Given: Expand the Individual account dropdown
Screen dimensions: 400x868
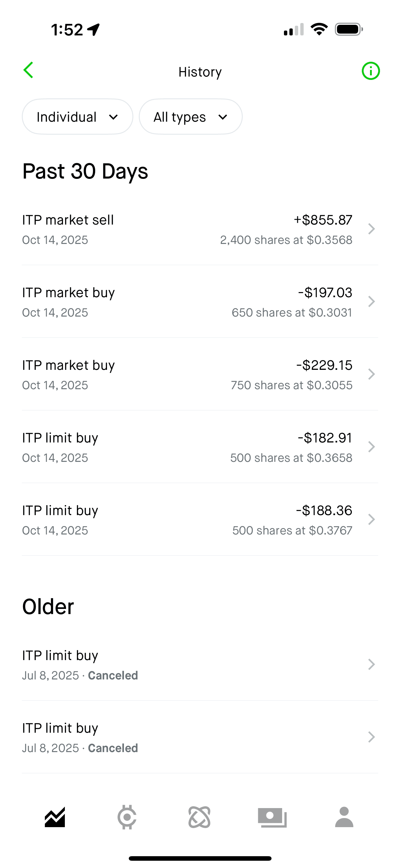Looking at the screenshot, I should (78, 117).
